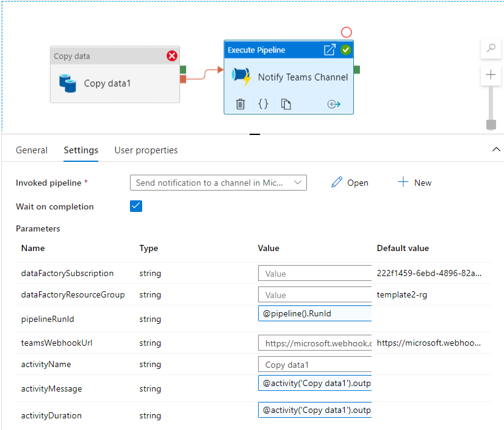Click the delete trash icon on Notify Teams Channel

[240, 104]
